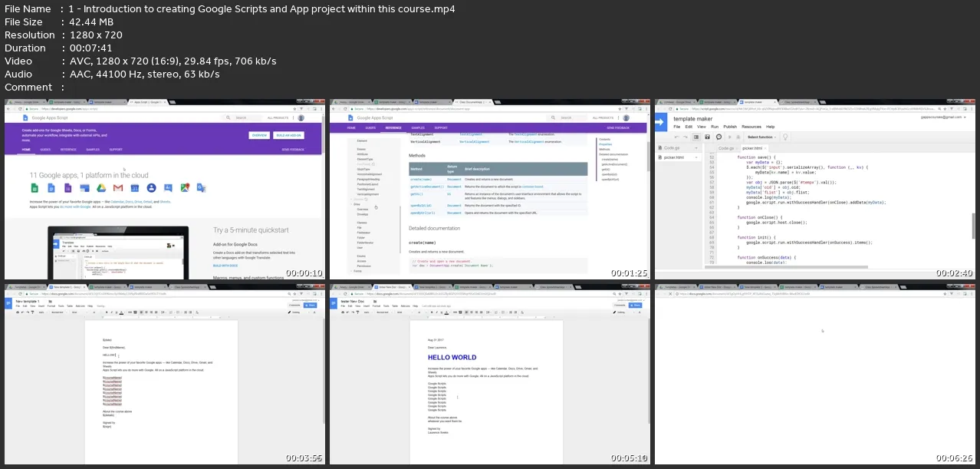980x469 pixels.
Task: Select the thumbnail stamped 00:01:25
Action: 488,189
